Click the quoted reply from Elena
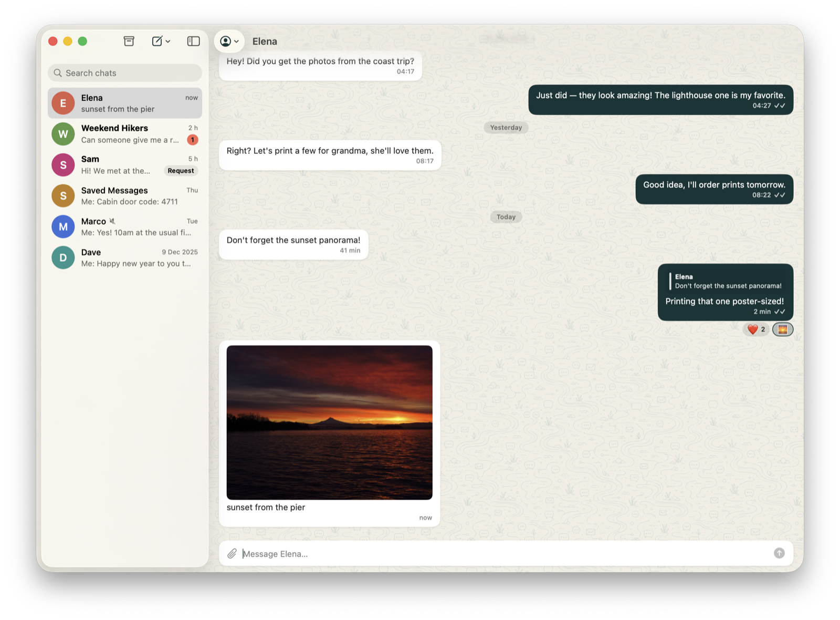This screenshot has width=840, height=620. tap(725, 281)
